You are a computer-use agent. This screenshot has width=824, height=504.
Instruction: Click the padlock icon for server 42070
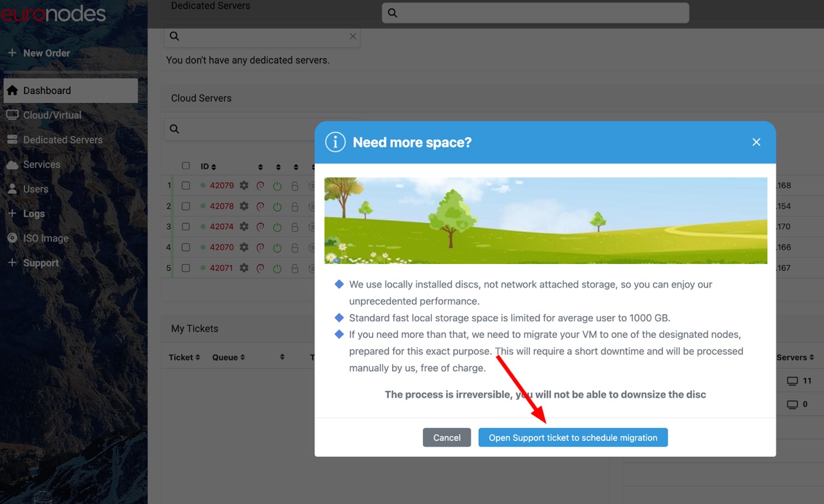(295, 247)
